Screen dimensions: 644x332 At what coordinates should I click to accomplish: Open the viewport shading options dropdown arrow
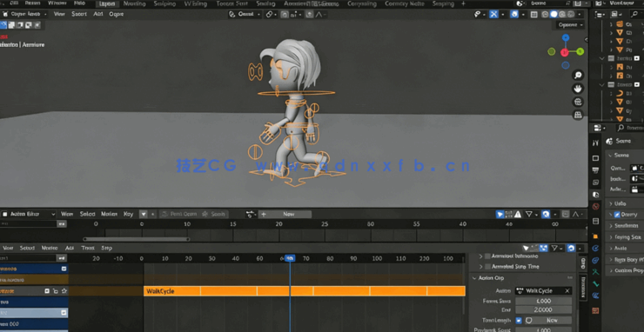[x=580, y=15]
